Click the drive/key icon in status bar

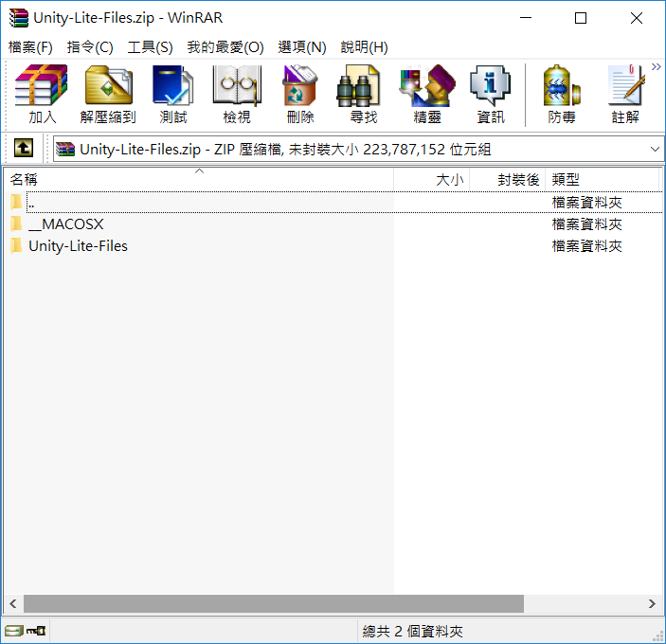coord(25,631)
